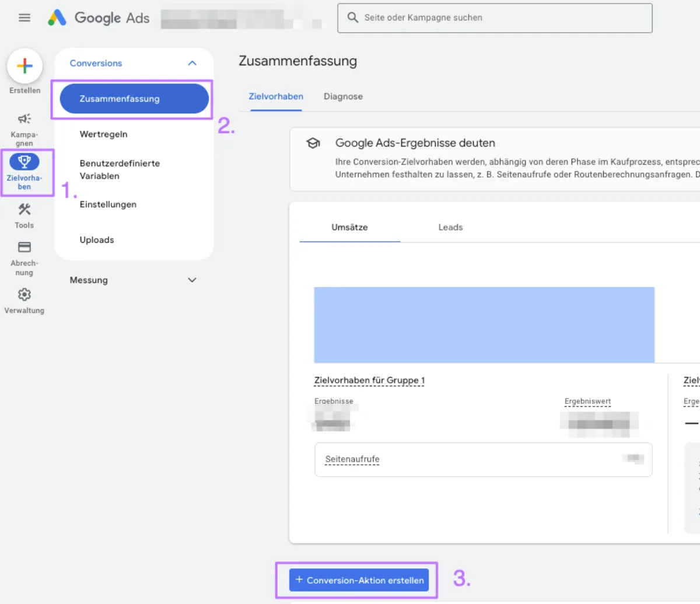700x604 pixels.
Task: Switch to the Leads tab
Action: 450,227
